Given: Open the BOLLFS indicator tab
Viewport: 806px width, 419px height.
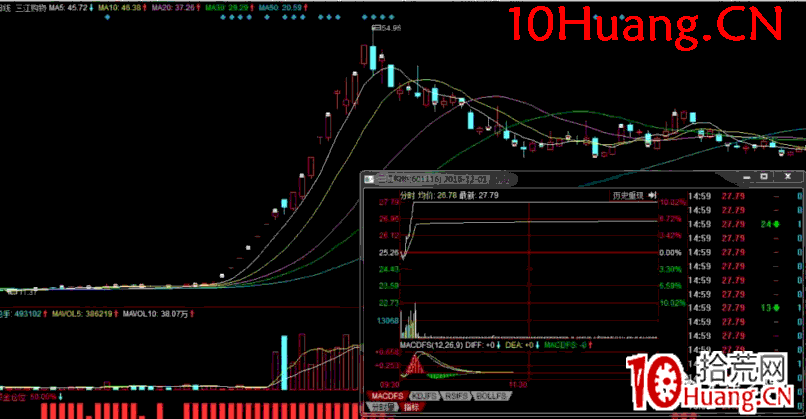Looking at the screenshot, I should [491, 396].
